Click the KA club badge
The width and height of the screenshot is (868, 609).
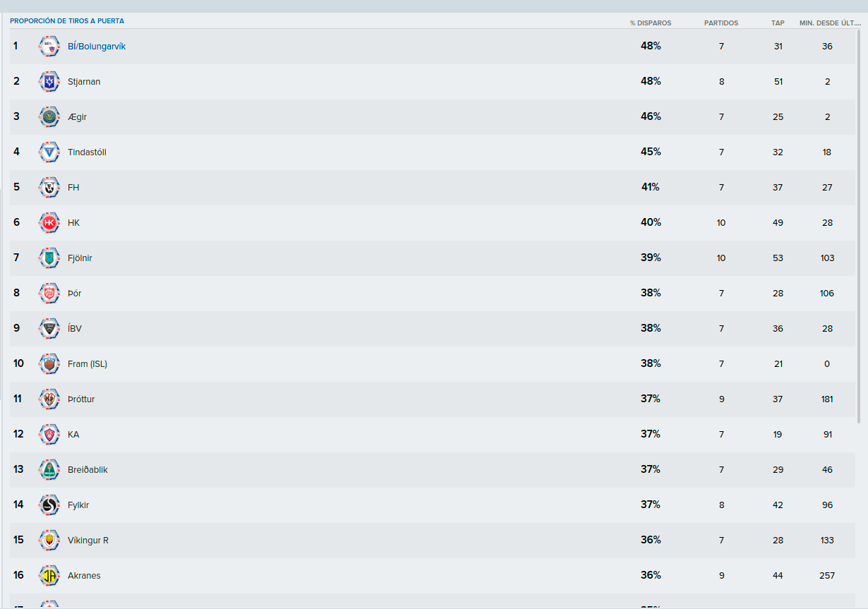(49, 435)
